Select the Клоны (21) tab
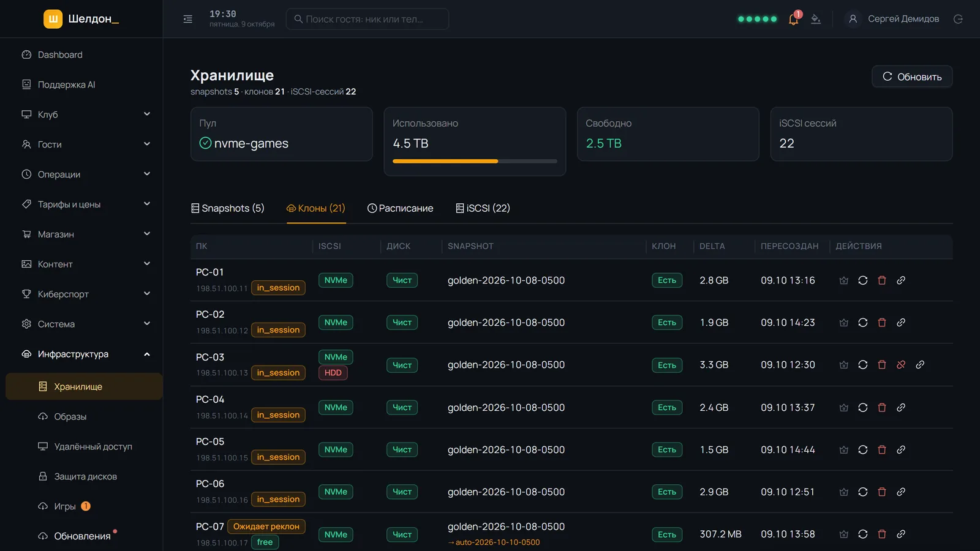This screenshot has height=551, width=980. tap(316, 208)
